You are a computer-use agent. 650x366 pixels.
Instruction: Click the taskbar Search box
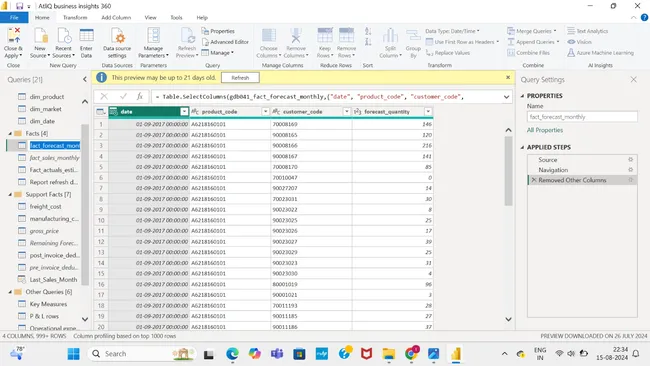(142, 354)
